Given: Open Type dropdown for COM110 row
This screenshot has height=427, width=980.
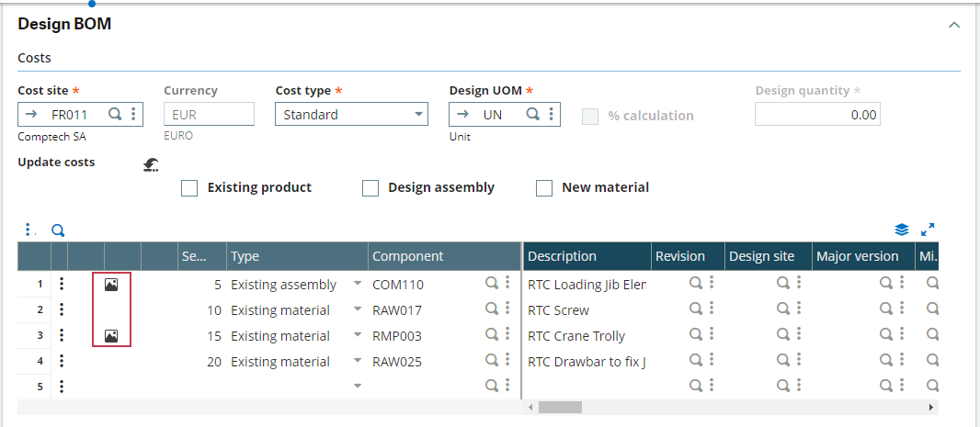Looking at the screenshot, I should [358, 284].
